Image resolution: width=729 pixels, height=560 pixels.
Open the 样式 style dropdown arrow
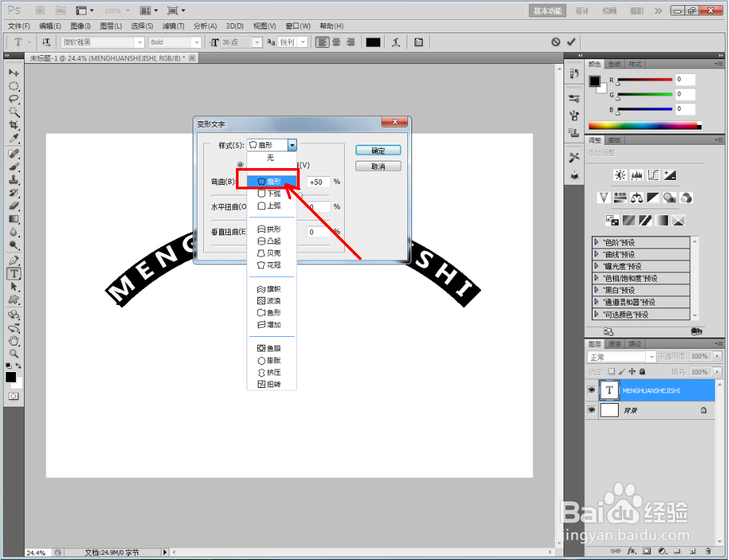[x=292, y=145]
